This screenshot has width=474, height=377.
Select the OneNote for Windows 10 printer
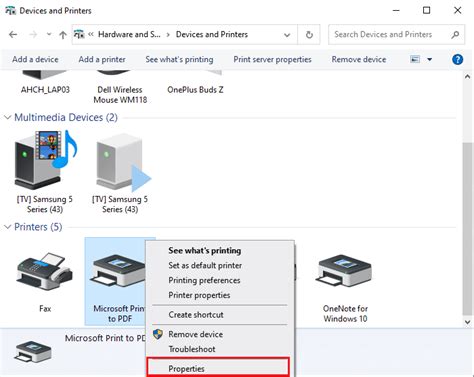[x=345, y=272]
